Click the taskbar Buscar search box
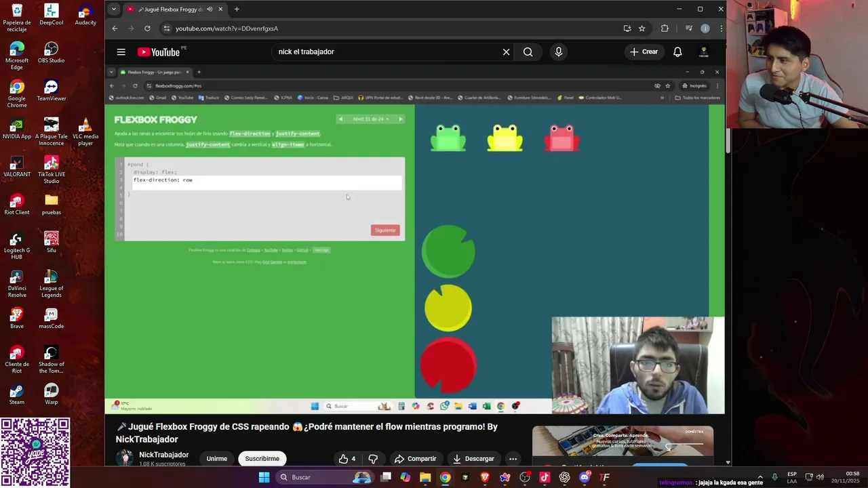Viewport: 868px width, 488px height. click(326, 477)
